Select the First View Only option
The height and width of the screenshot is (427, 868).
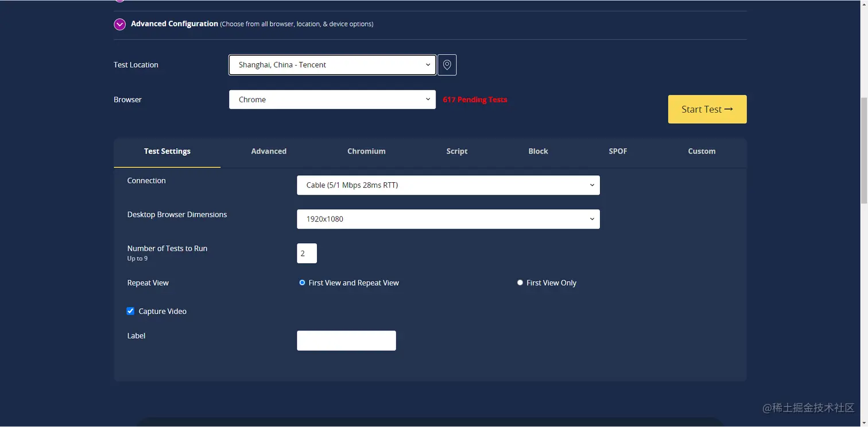tap(520, 283)
